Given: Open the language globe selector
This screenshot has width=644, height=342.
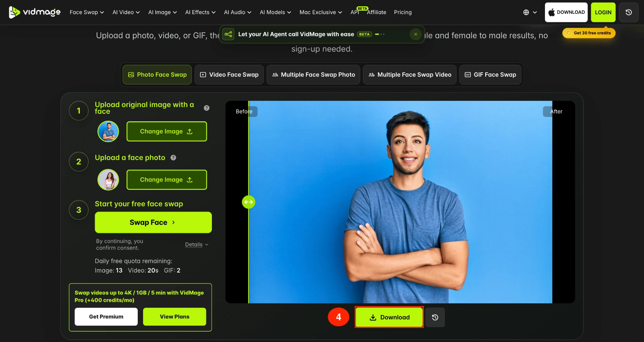Looking at the screenshot, I should point(530,12).
